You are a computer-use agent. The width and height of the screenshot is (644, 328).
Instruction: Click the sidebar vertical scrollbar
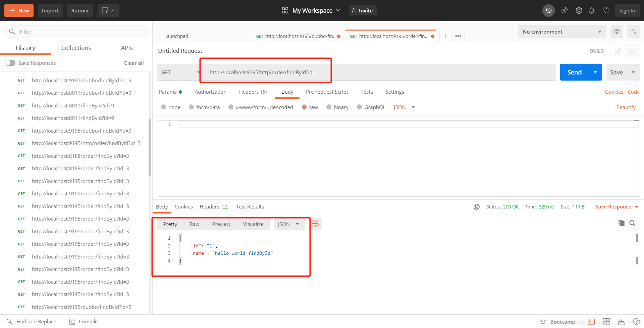[150, 147]
